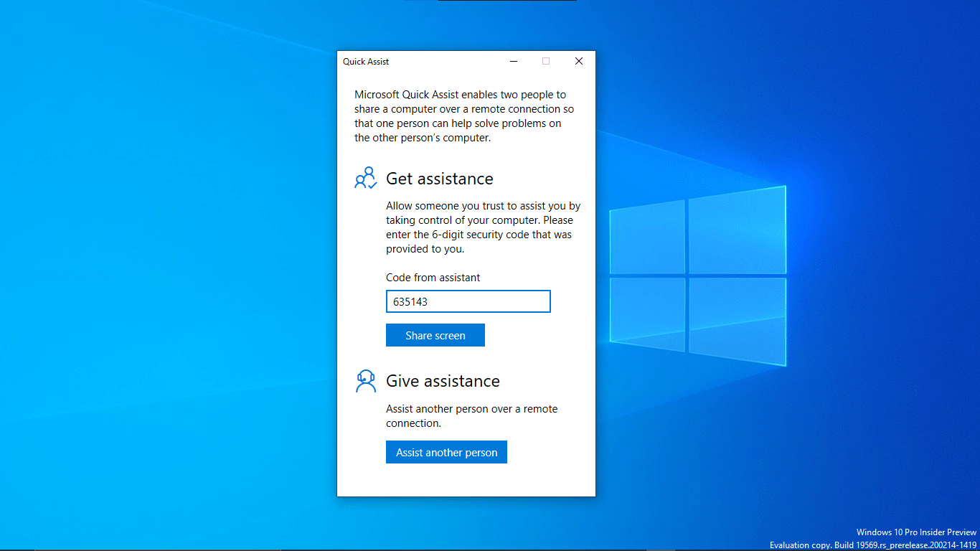980x551 pixels.
Task: Click the Give assistance headset icon
Action: pos(366,380)
